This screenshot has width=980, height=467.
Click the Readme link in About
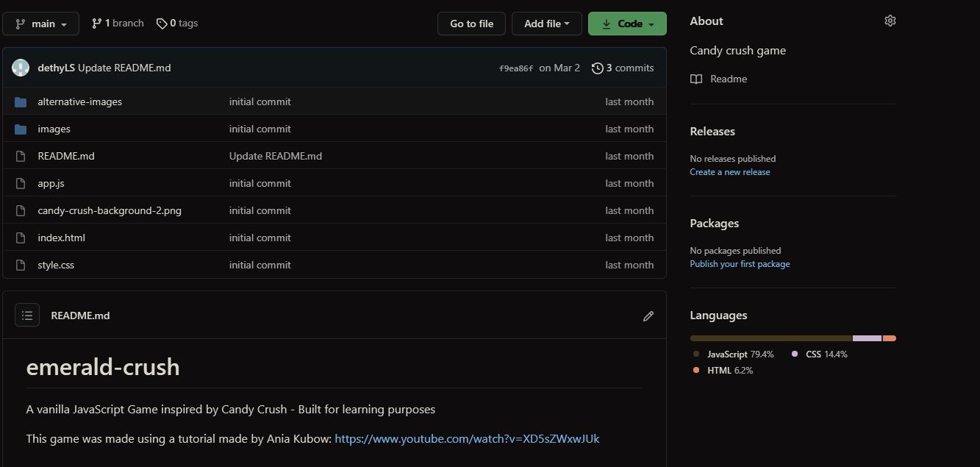coord(729,79)
